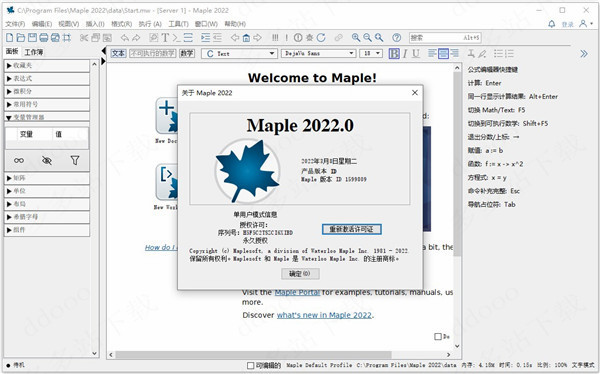Screen dimensions: 600x374
Task: Toggle italic formatting
Action: pos(405,54)
